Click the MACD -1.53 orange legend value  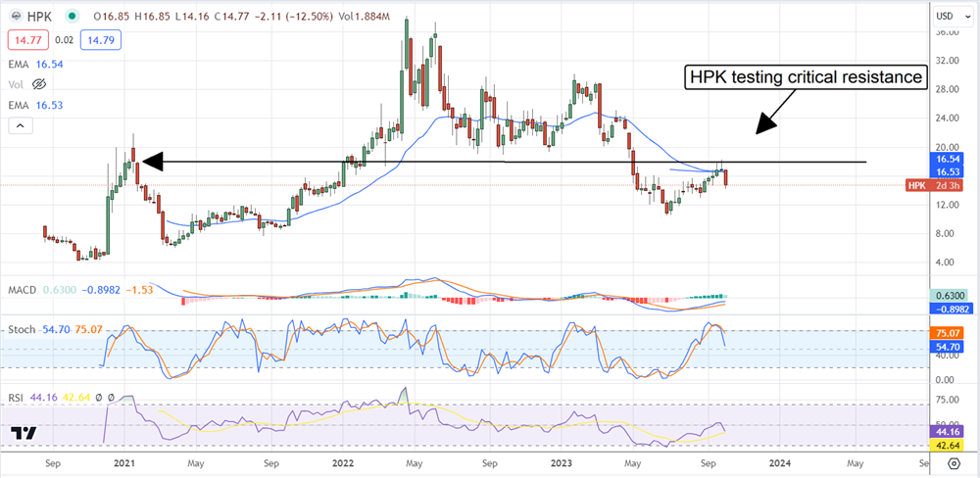[x=139, y=290]
